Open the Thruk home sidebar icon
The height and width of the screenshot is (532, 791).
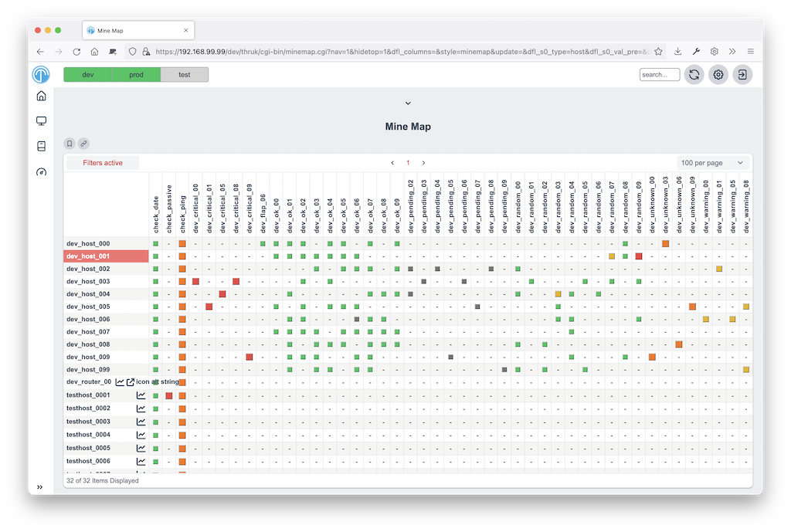[x=42, y=96]
